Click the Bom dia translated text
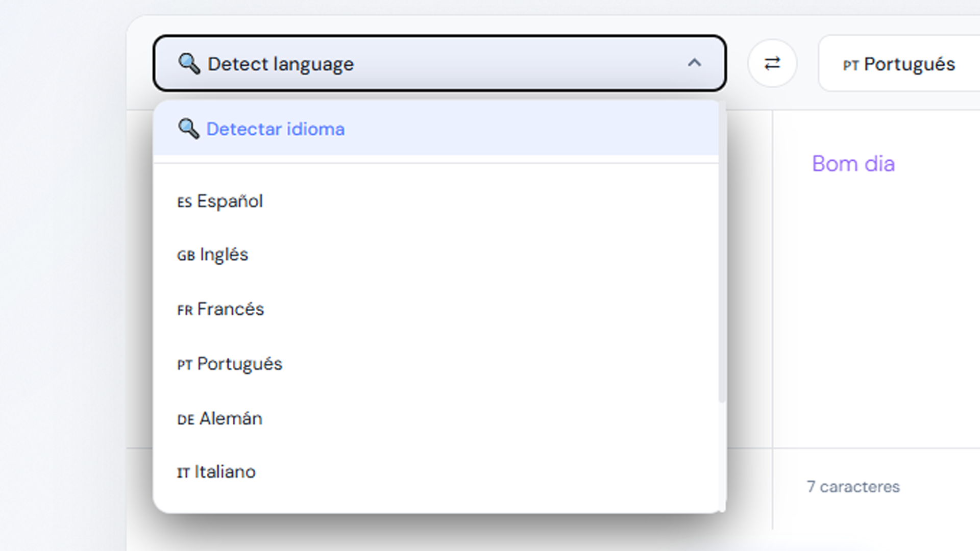 [x=853, y=163]
